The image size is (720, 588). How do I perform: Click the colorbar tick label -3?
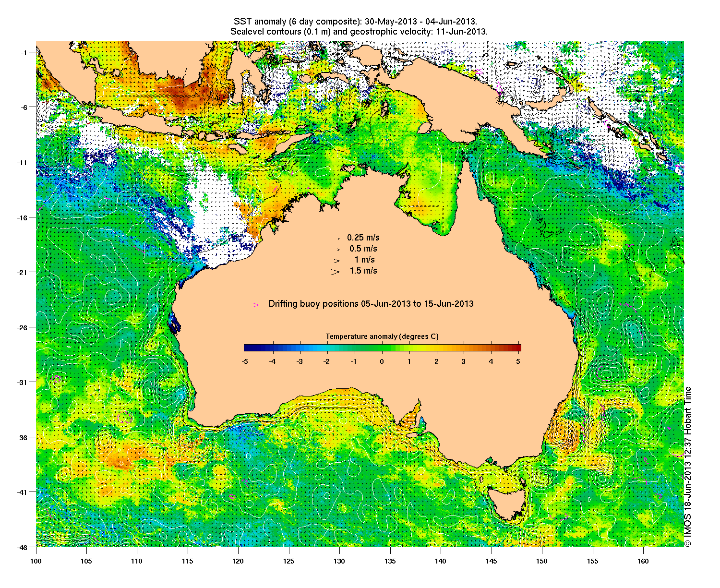(x=300, y=361)
